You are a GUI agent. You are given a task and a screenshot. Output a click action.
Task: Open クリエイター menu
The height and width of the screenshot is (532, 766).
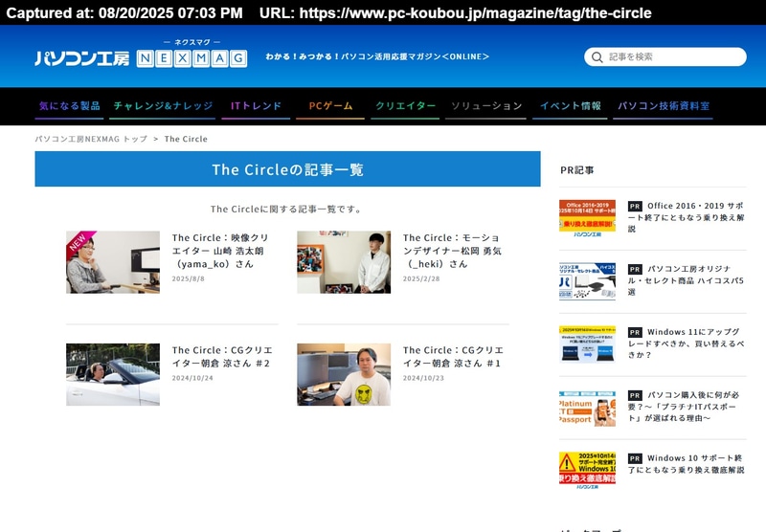405,106
